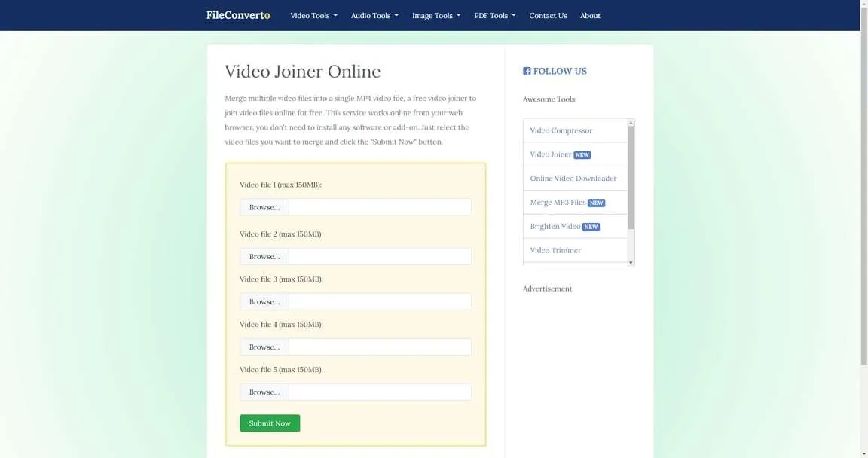Image resolution: width=868 pixels, height=458 pixels.
Task: Browse for Video file 4
Action: point(264,347)
